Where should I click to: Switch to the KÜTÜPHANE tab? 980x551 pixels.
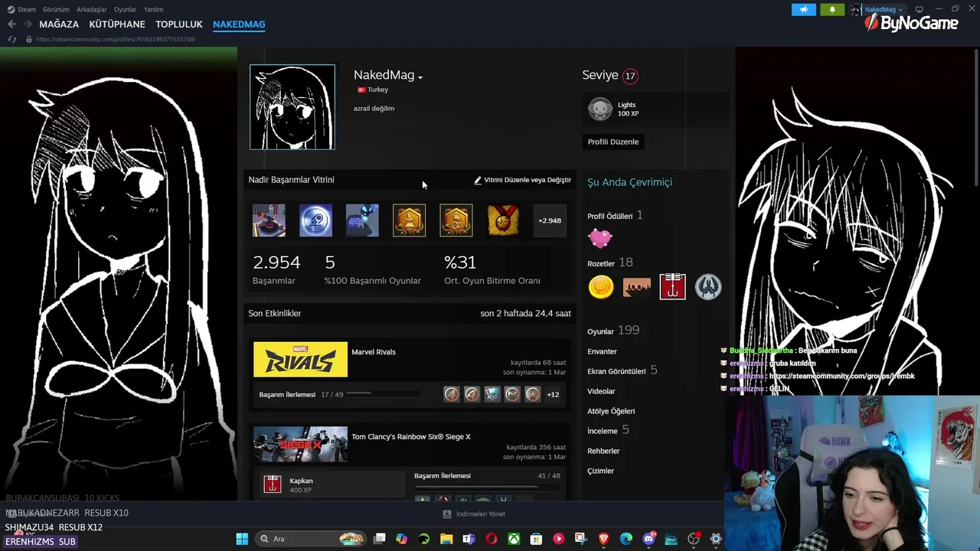click(117, 24)
